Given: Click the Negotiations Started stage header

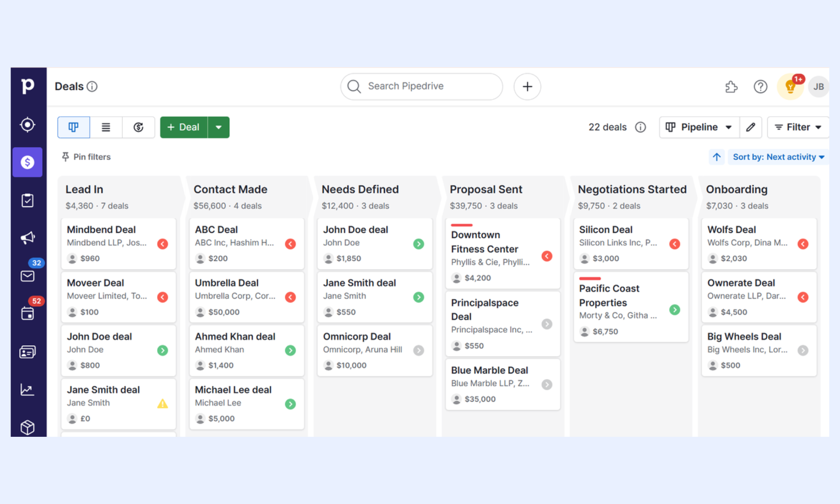Looking at the screenshot, I should (x=632, y=189).
